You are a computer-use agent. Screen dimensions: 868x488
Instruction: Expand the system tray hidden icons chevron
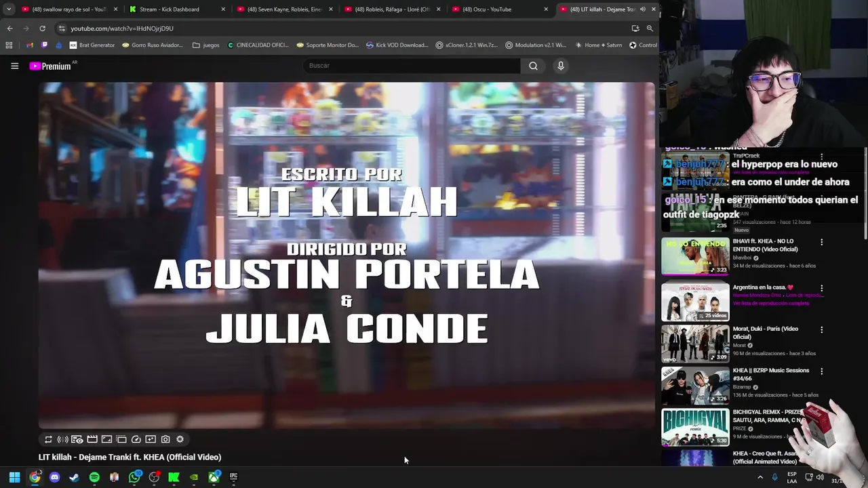(x=759, y=477)
